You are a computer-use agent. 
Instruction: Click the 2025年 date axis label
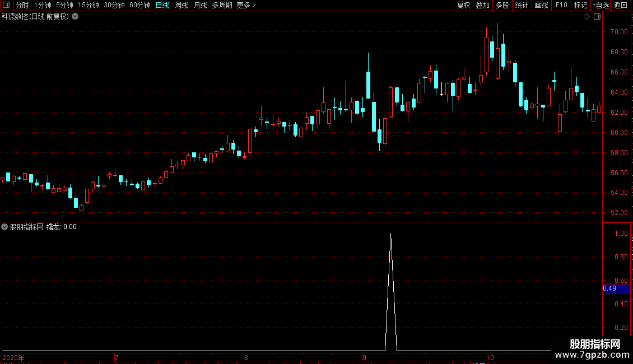tap(13, 357)
